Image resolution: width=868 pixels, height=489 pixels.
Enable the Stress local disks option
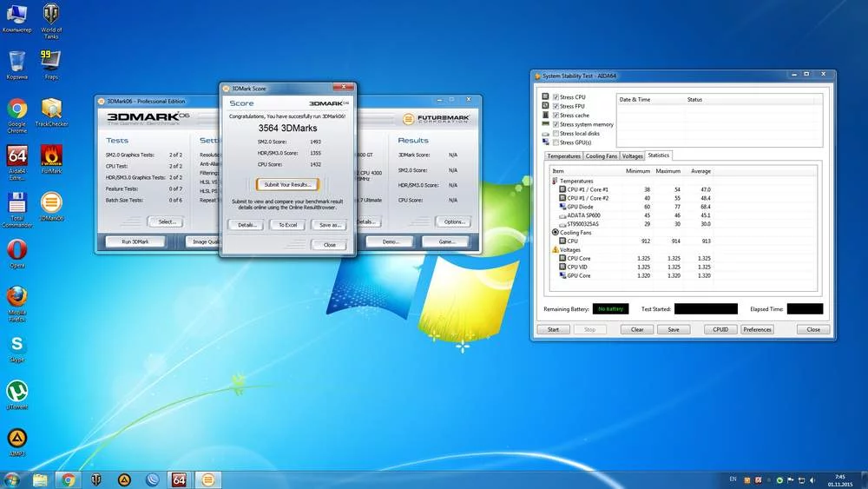pos(556,134)
